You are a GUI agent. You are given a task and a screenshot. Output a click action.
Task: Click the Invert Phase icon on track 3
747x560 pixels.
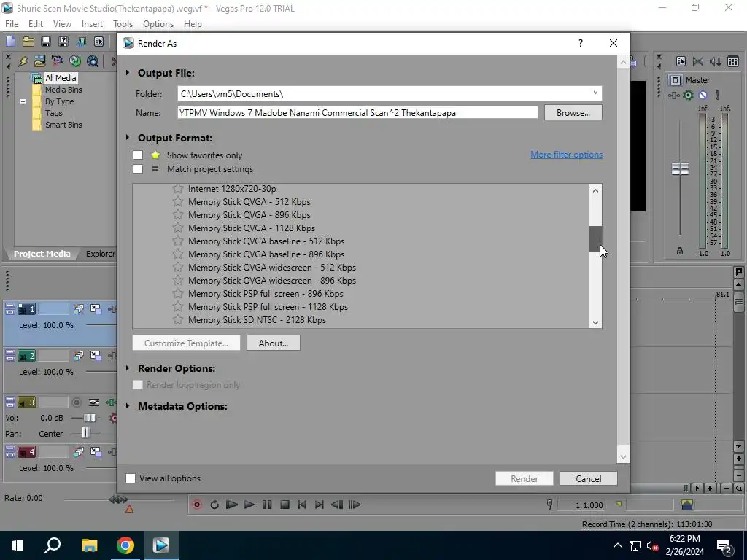coord(94,402)
